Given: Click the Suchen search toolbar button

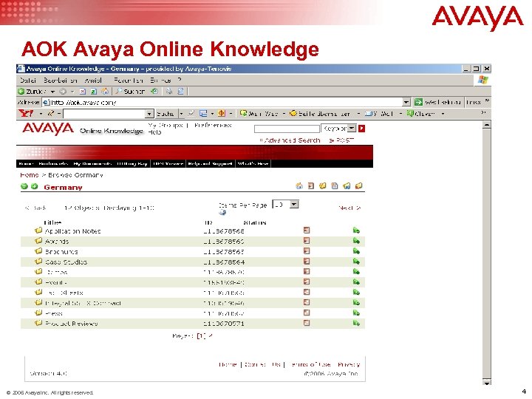Looking at the screenshot, I should click(x=130, y=92).
